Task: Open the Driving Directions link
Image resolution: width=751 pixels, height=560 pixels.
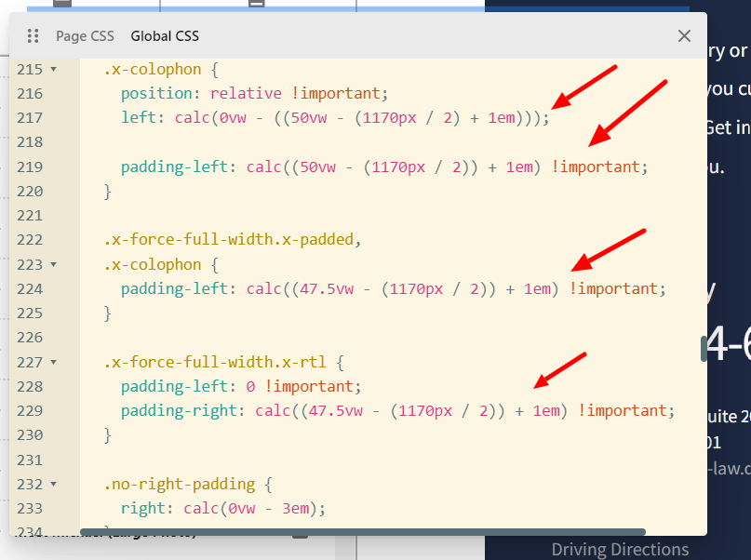Action: pos(620,549)
